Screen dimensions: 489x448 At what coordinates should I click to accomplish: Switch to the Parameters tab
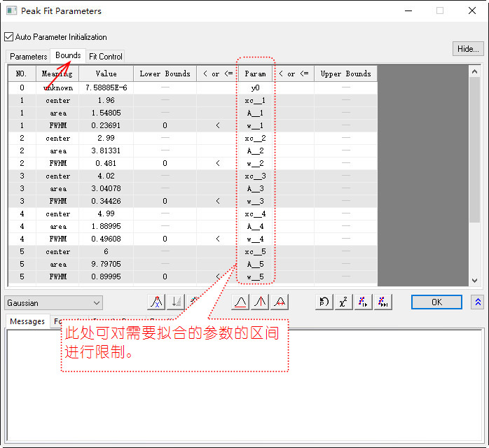[29, 57]
